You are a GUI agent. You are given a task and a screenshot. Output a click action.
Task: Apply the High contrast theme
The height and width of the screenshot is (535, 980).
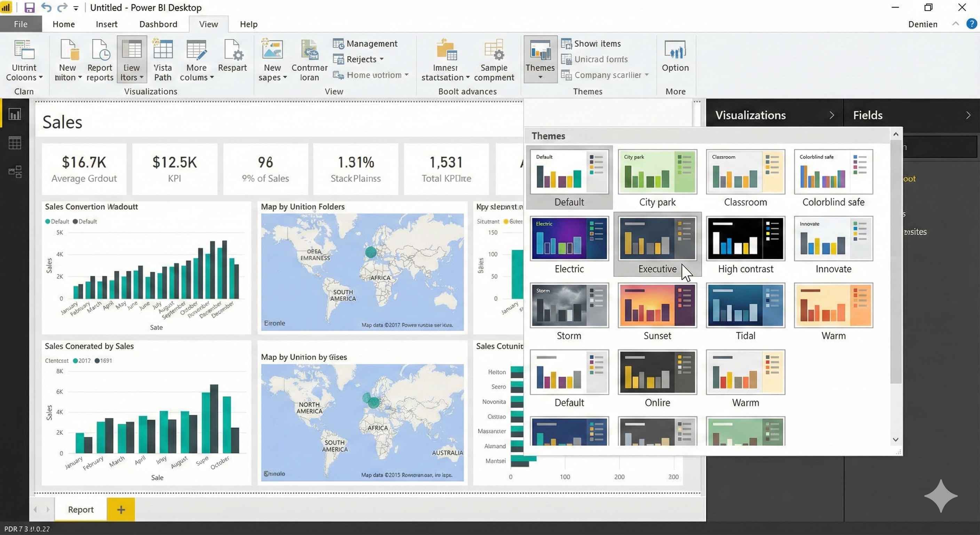pos(745,238)
